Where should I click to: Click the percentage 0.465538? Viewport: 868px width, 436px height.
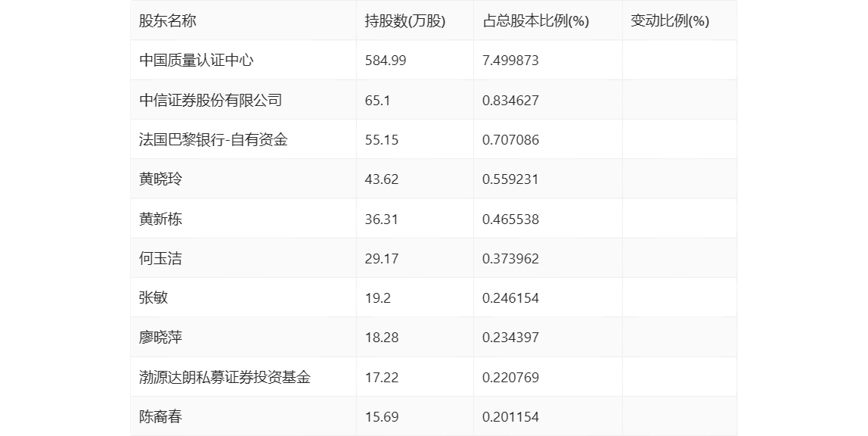[510, 219]
